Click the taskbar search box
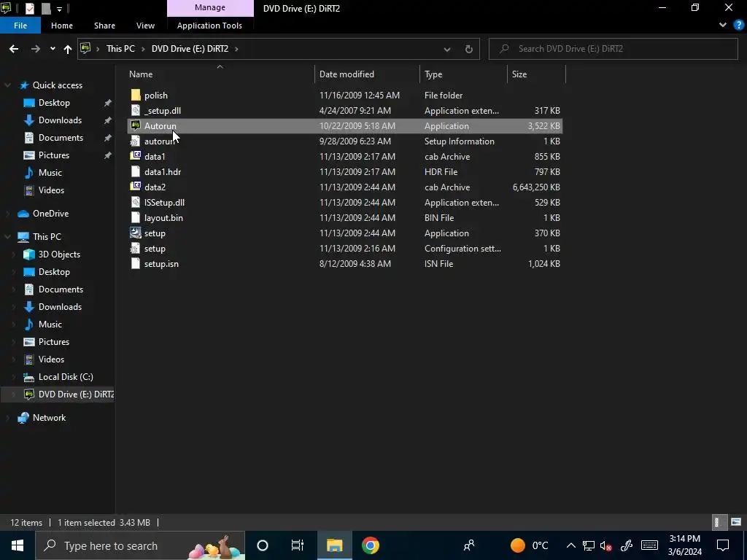This screenshot has width=747, height=560. [141, 545]
